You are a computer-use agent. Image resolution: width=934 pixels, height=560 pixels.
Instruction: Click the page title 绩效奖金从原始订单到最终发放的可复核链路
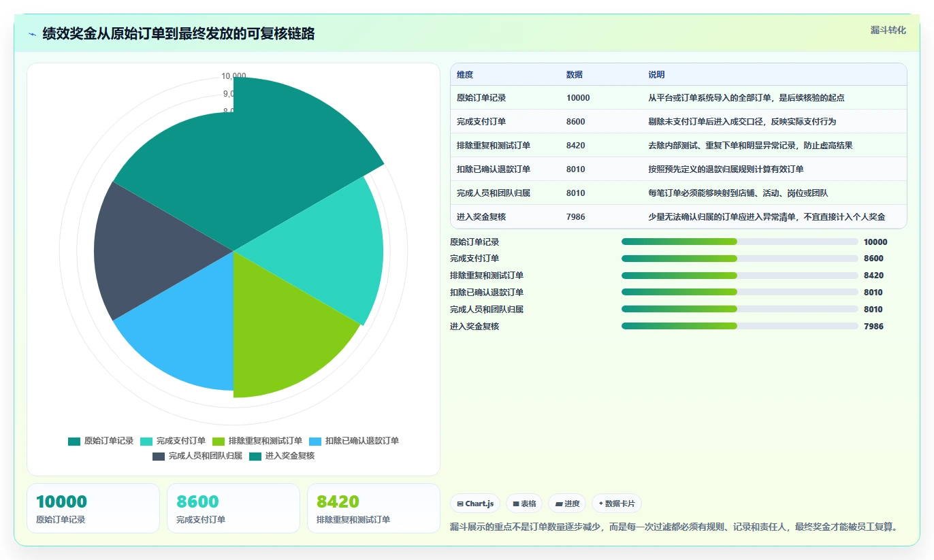(178, 33)
